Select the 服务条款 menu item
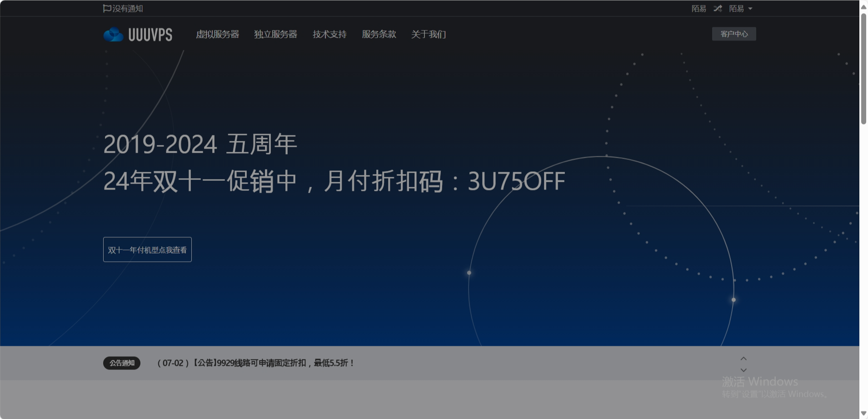Screen dimensions: 868x419 tap(379, 34)
